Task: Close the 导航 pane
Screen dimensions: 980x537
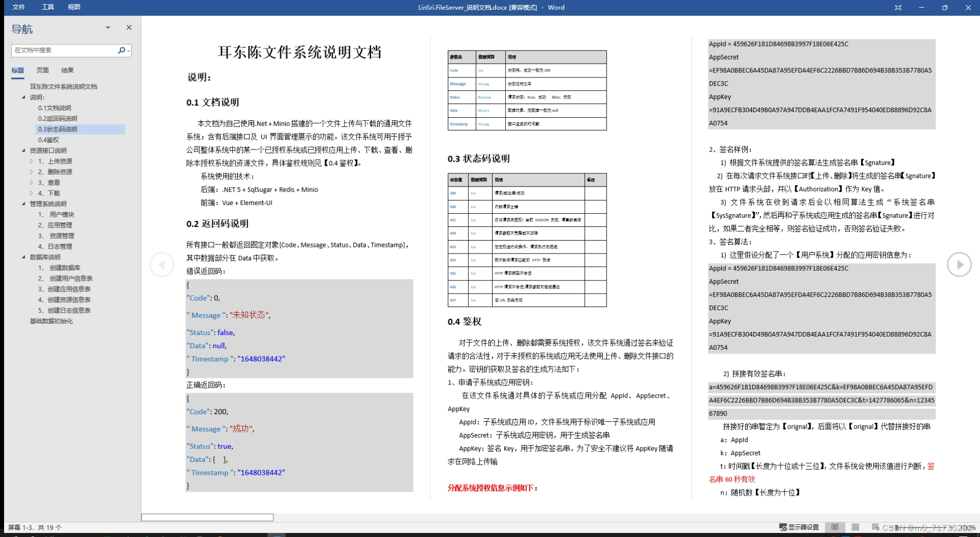Action: pyautogui.click(x=129, y=28)
